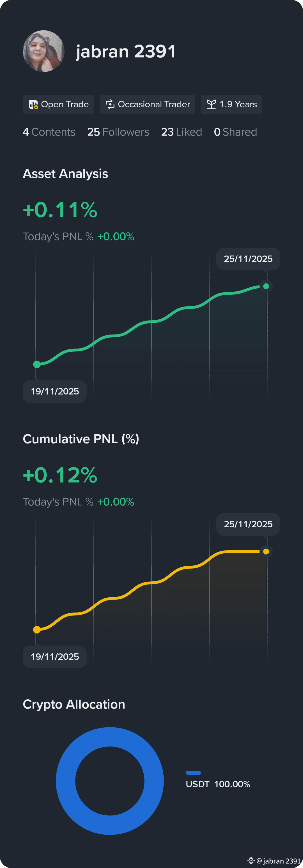
Task: View the 0 Shared count
Action: point(235,132)
